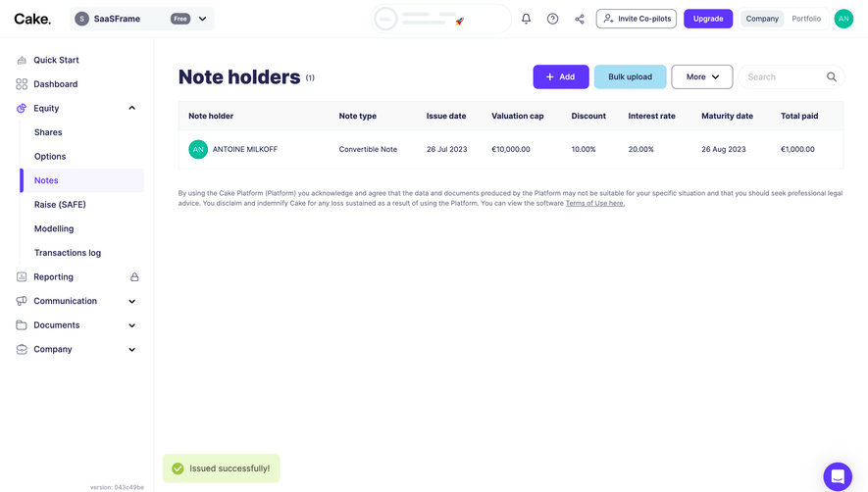Click the Reporting chart icon
This screenshot has width=868, height=492.
pos(22,276)
